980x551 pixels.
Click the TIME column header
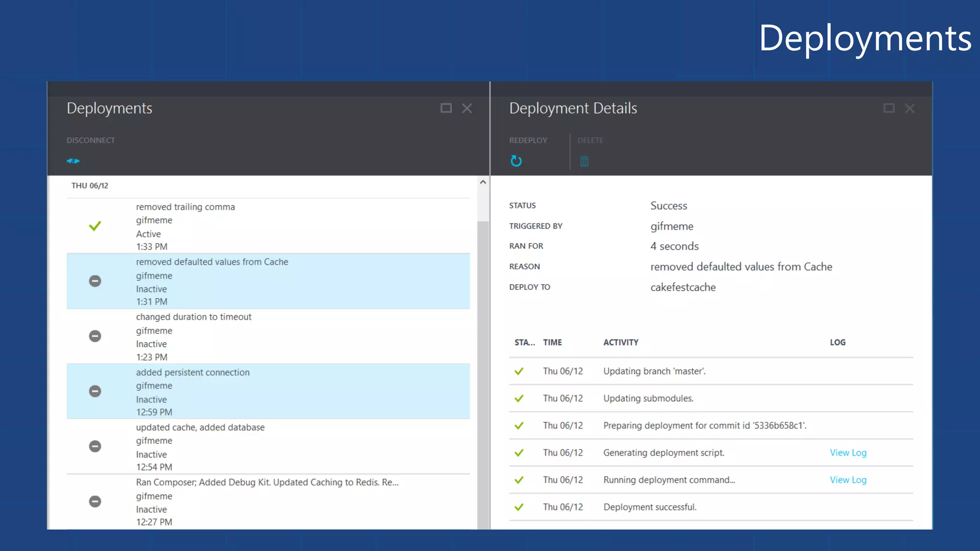point(552,342)
